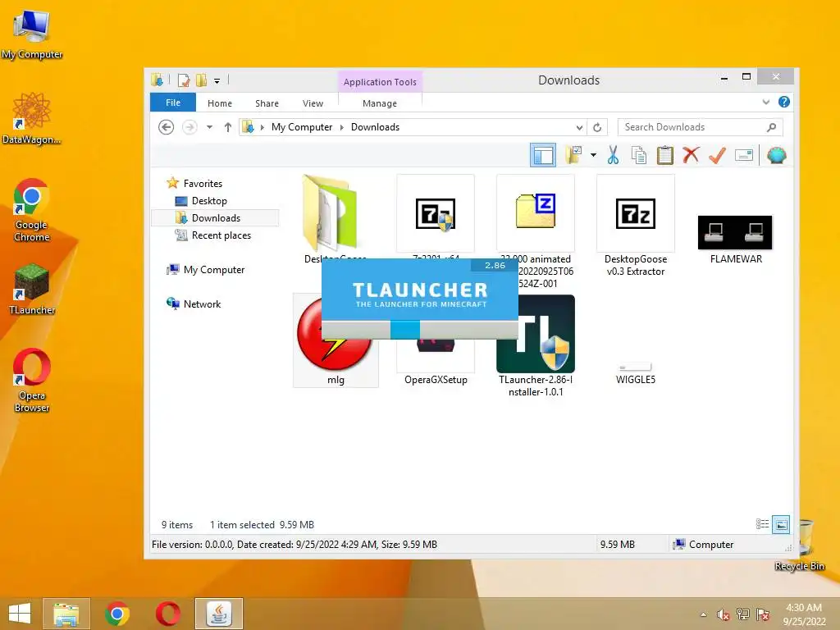Open the Home ribbon tab
The width and height of the screenshot is (840, 630).
tap(220, 103)
